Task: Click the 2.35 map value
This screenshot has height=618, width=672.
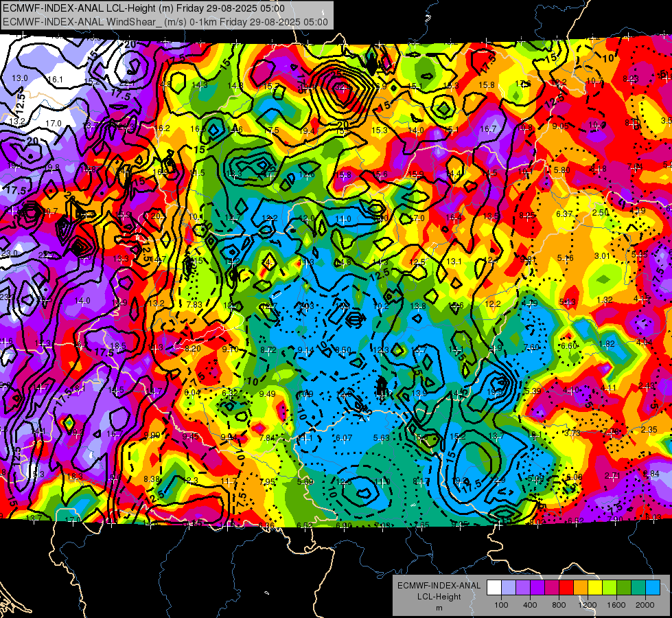Action: tap(649, 429)
